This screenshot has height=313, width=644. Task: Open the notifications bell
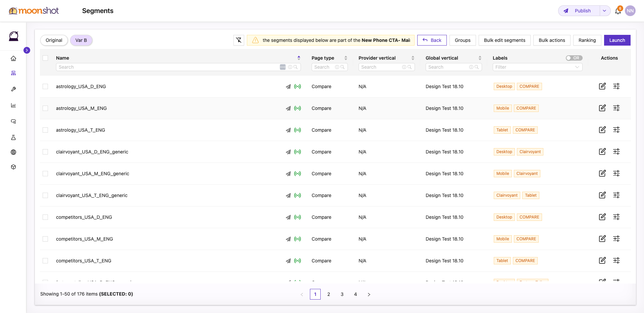point(618,11)
